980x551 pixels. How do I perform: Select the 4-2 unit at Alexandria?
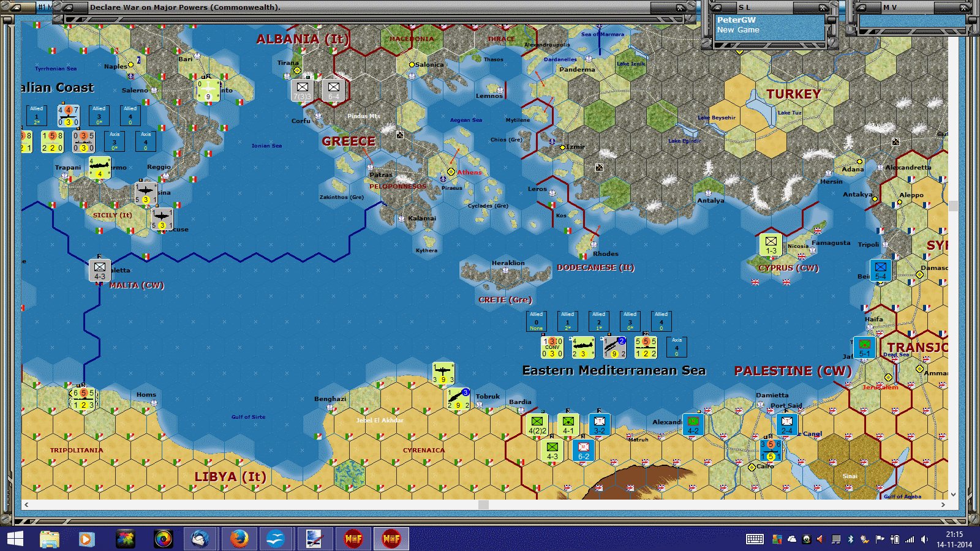pos(693,425)
